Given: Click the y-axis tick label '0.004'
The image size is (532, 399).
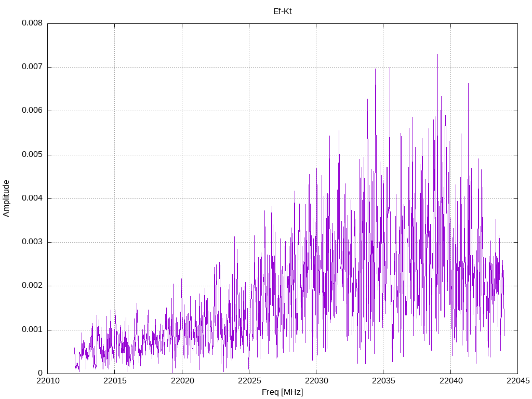Looking at the screenshot, I should (32, 198).
